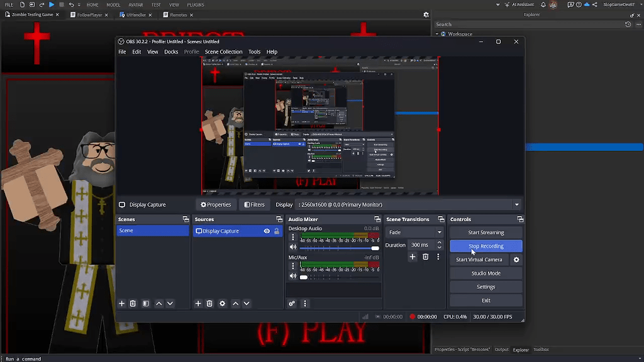Click the Stop Recording button

pos(486,246)
